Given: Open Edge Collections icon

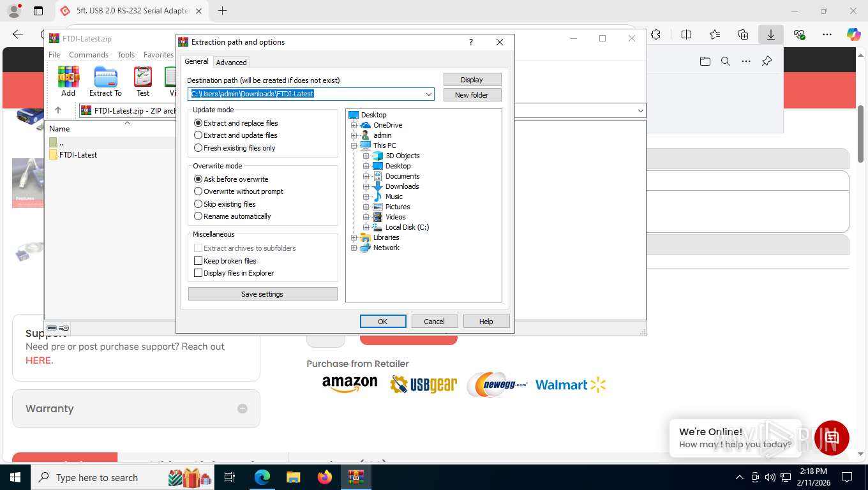Looking at the screenshot, I should coord(743,34).
